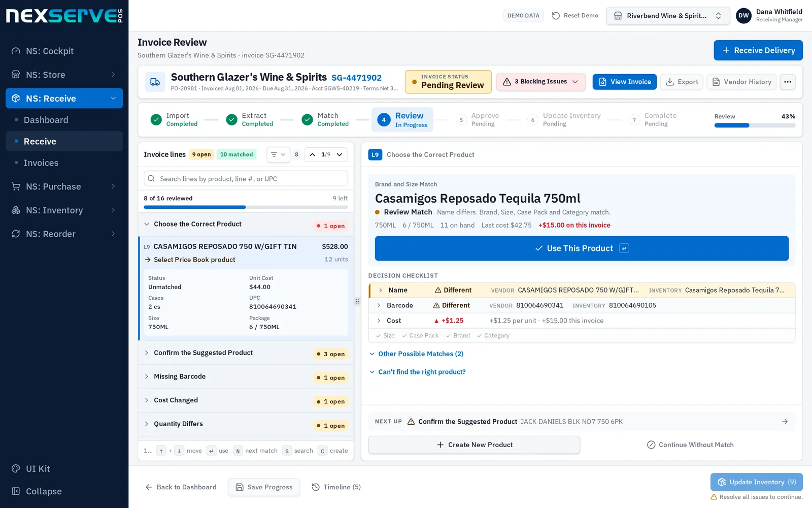Image resolution: width=812 pixels, height=508 pixels.
Task: Click the L9 line badge
Action: tap(375, 155)
